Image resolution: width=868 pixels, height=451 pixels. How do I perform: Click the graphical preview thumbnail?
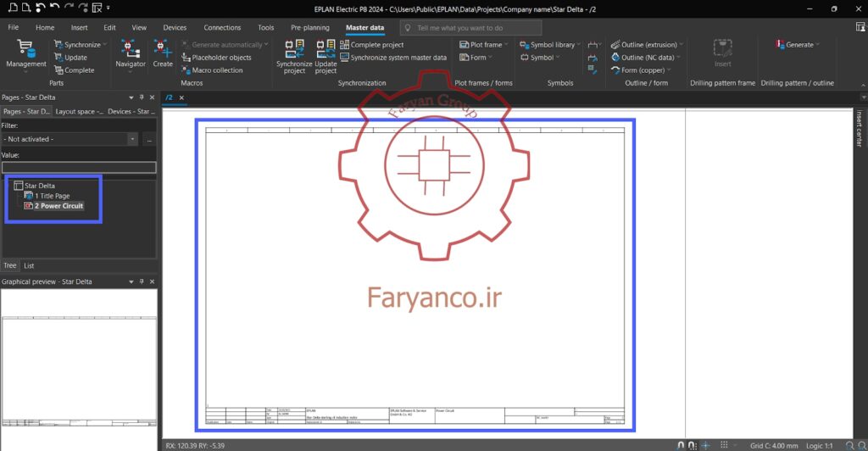(79, 370)
